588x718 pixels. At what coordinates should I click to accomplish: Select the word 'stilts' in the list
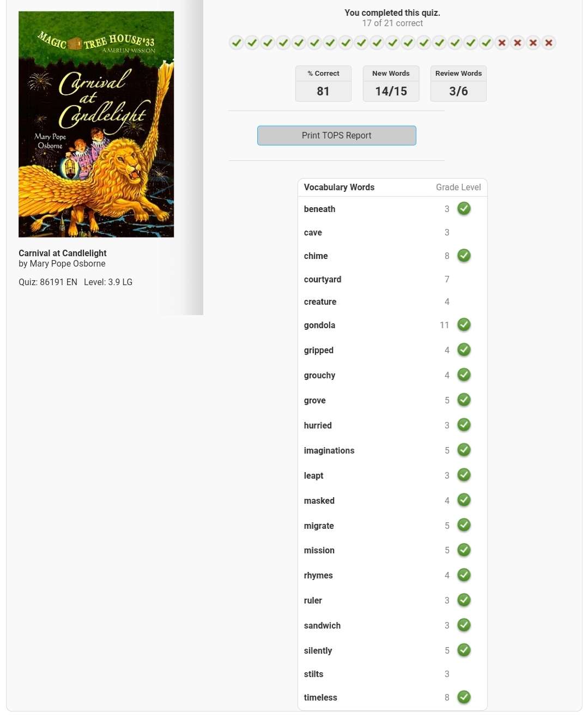(313, 674)
